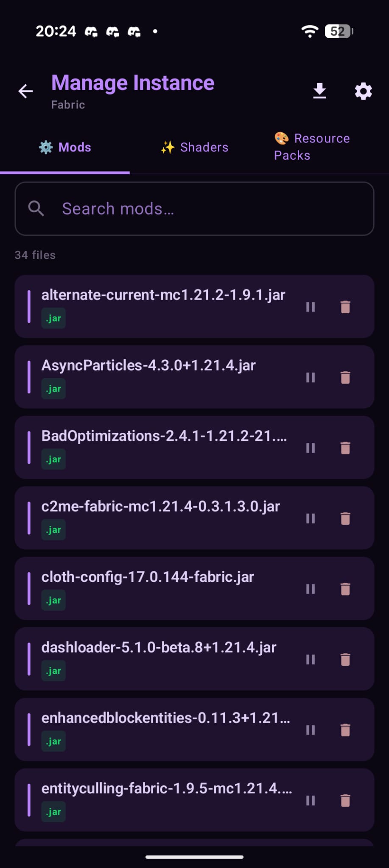This screenshot has width=389, height=868.
Task: Tap the search magnifier icon
Action: click(x=36, y=209)
